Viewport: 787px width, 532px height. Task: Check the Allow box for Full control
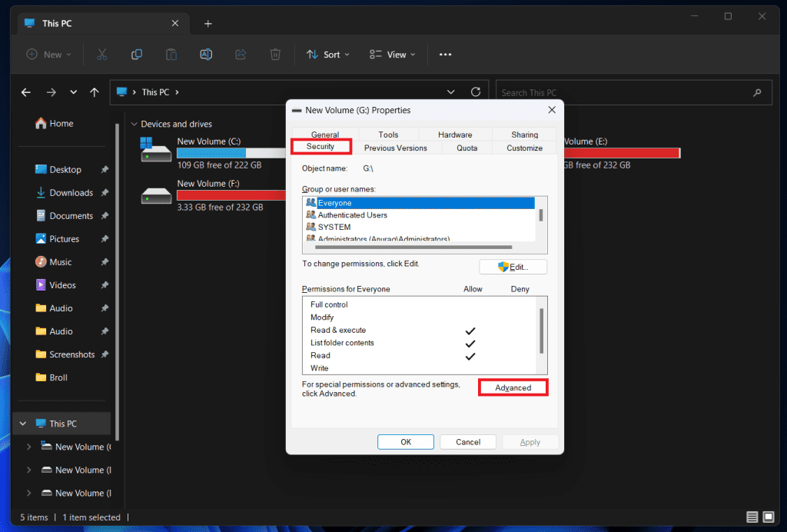point(471,304)
